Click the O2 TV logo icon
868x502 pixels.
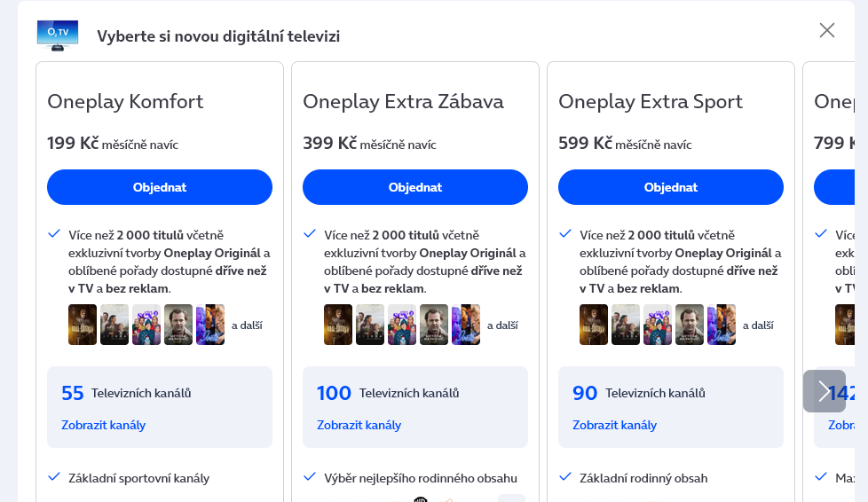pos(58,35)
